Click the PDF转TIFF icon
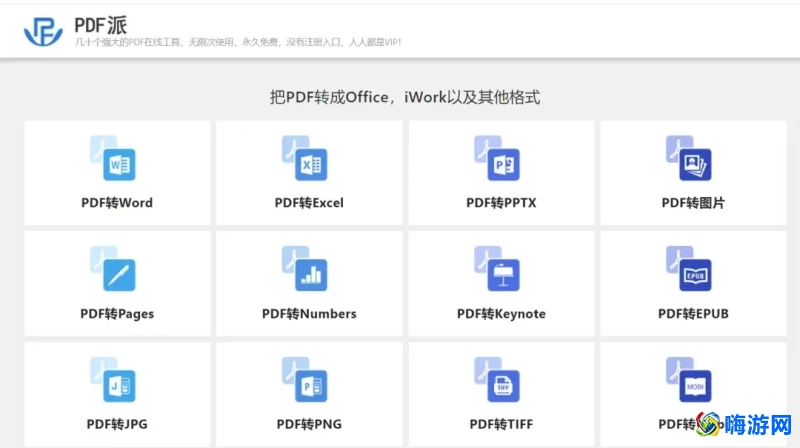Image resolution: width=800 pixels, height=448 pixels. coord(497,380)
